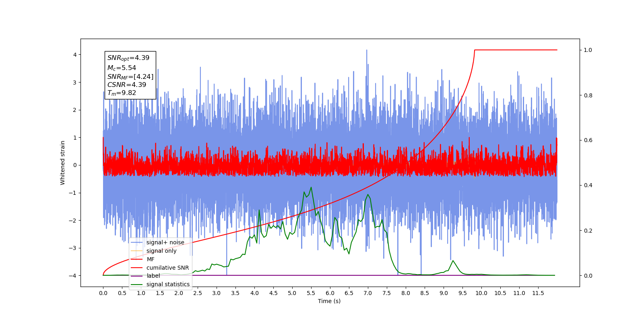Click the "Whitened strain" y-axis label
The image size is (644, 322).
[63, 163]
